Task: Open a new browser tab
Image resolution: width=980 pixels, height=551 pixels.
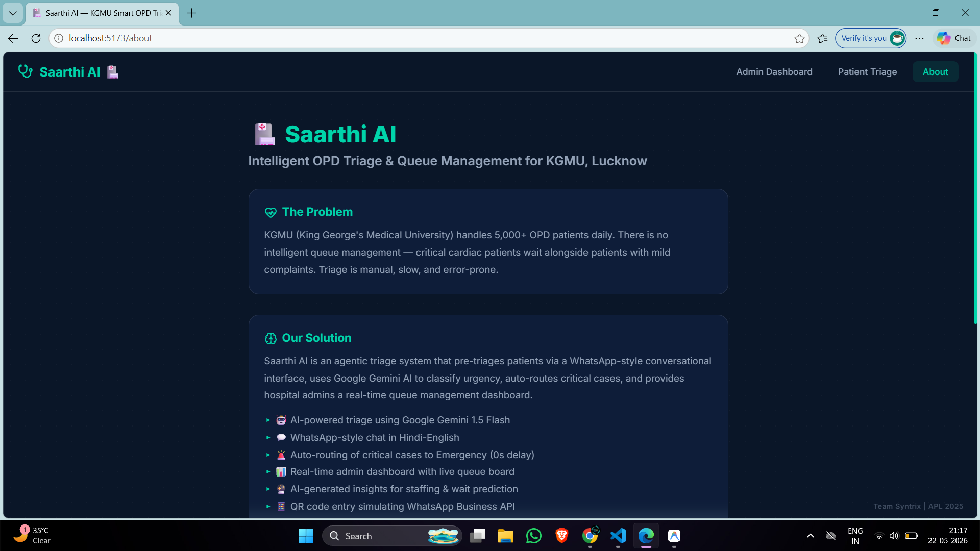Action: [191, 13]
